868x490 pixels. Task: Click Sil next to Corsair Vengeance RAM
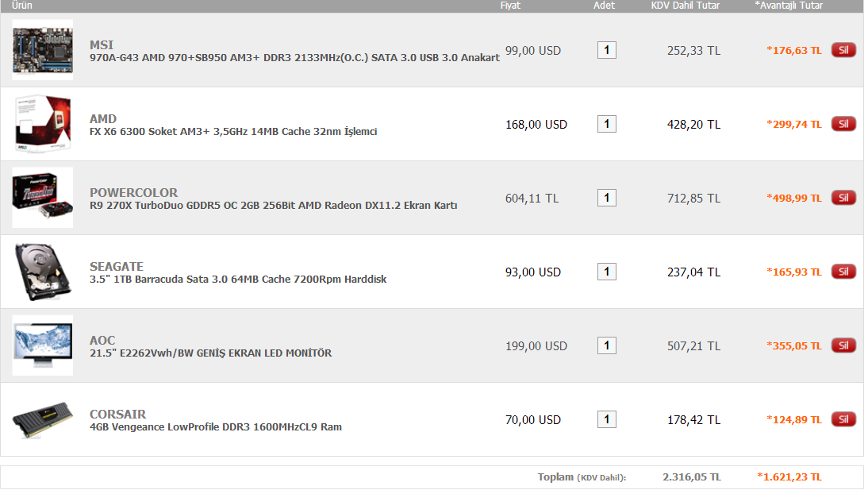coord(843,419)
